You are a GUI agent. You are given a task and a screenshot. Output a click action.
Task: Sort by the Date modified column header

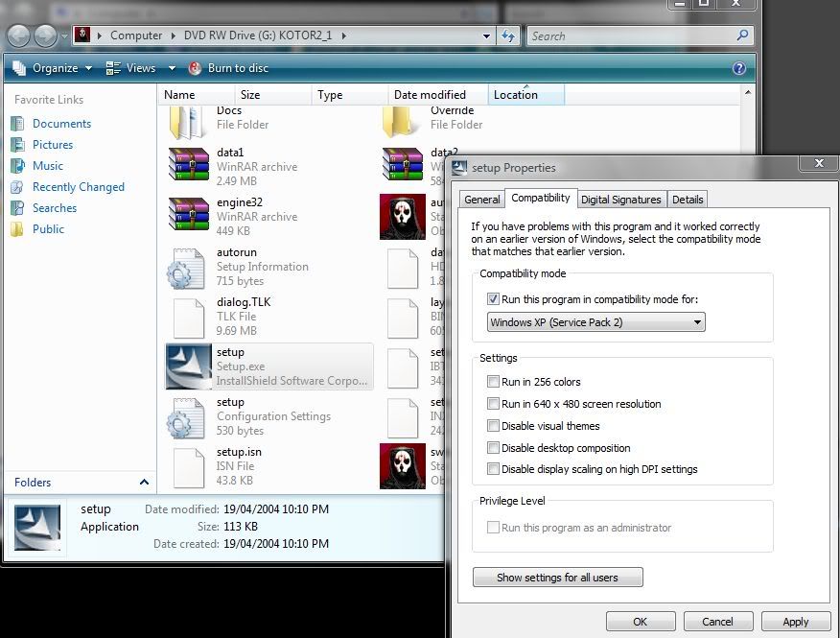pyautogui.click(x=438, y=95)
